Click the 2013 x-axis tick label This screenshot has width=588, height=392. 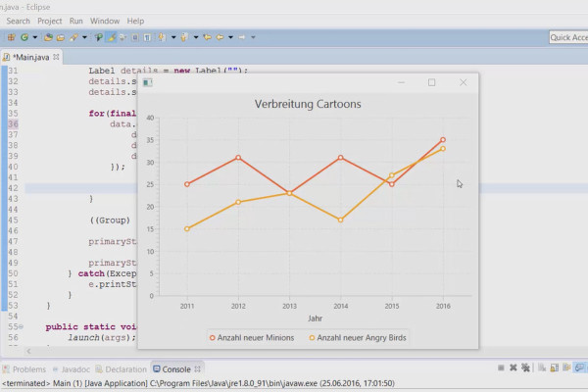pos(289,306)
